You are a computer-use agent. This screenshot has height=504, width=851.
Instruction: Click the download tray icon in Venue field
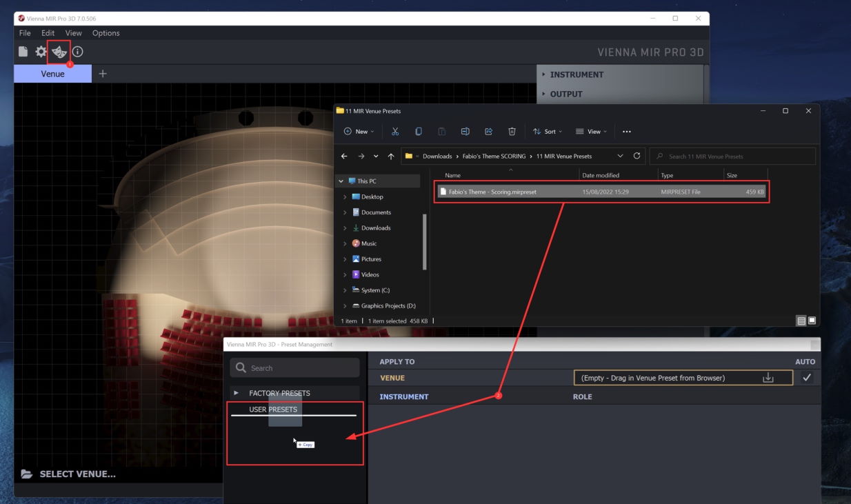(768, 378)
